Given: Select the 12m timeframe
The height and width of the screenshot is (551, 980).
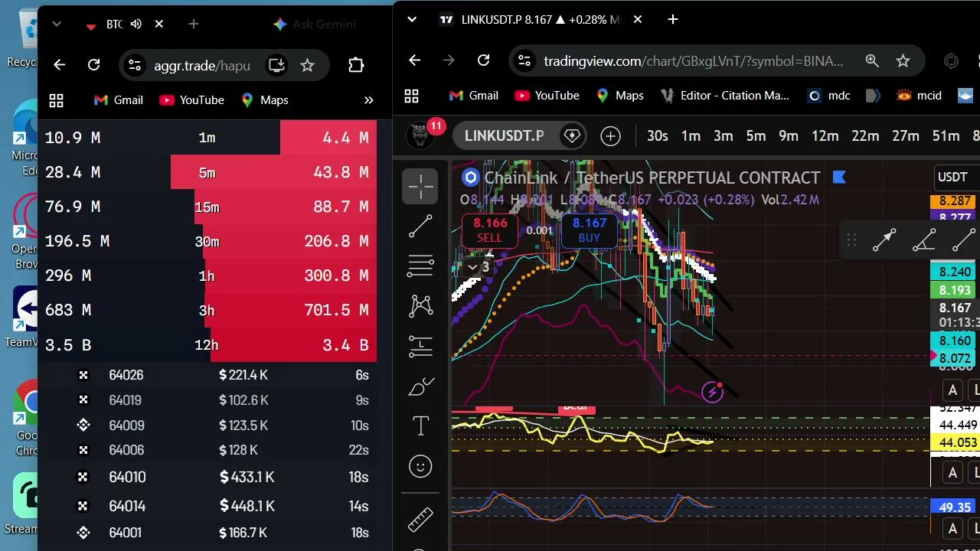Looking at the screenshot, I should pos(825,136).
